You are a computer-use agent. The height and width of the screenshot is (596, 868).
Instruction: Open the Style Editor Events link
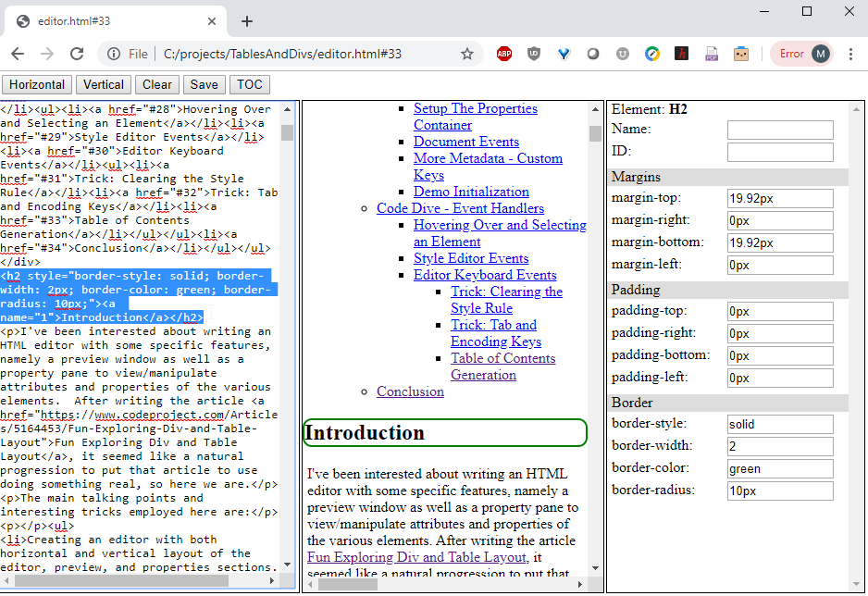(471, 258)
